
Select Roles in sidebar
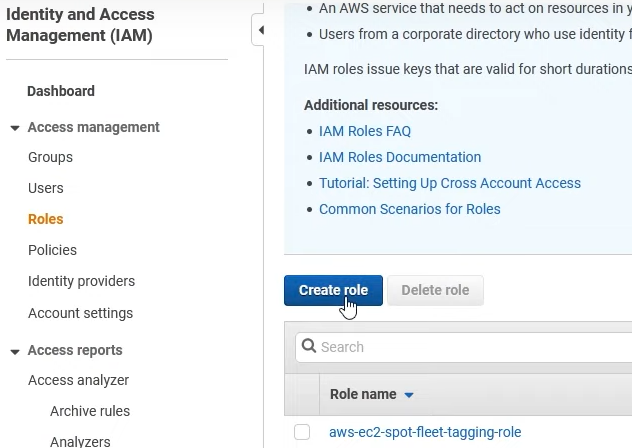[x=46, y=219]
